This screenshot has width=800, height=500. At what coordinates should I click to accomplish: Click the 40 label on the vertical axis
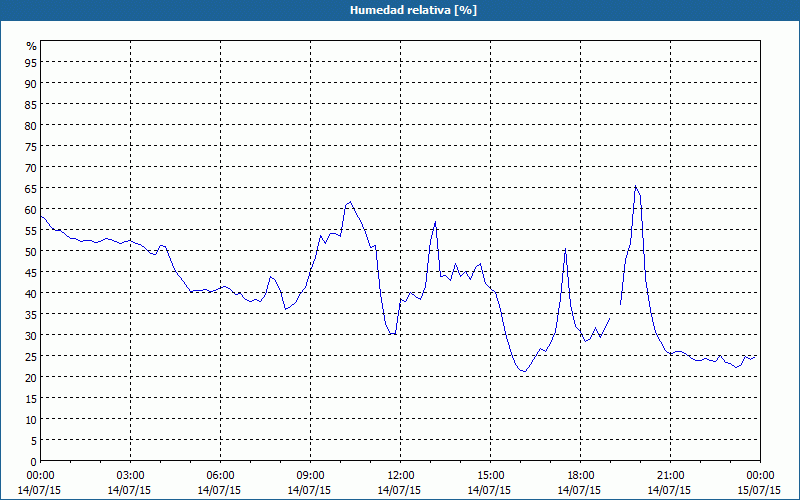pos(31,293)
